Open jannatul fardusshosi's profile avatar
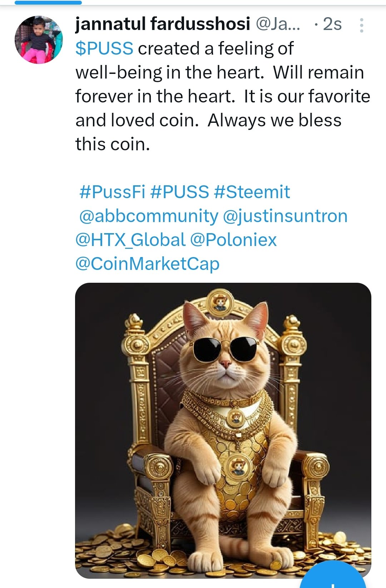The image size is (386, 588). pyautogui.click(x=39, y=40)
